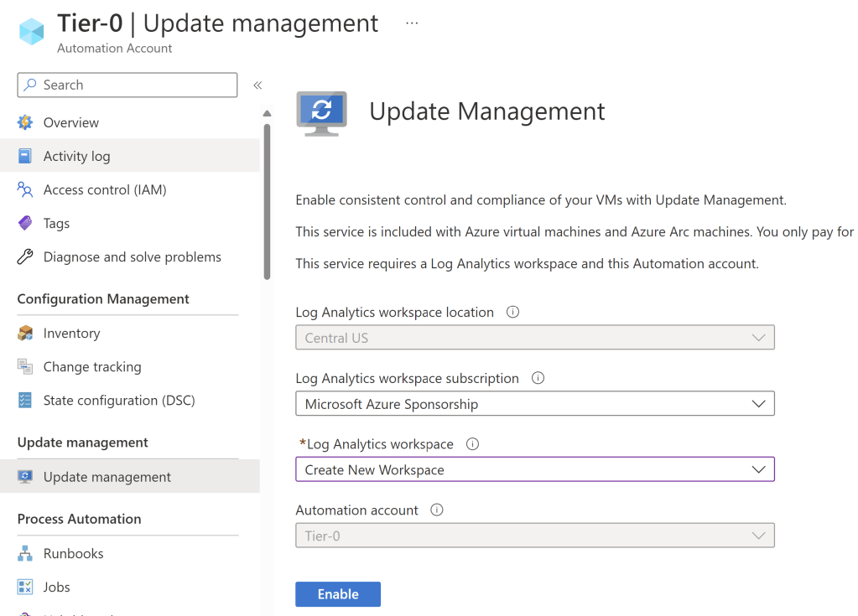Click the Overview gear icon
Viewport: 858px width, 616px height.
coord(25,122)
